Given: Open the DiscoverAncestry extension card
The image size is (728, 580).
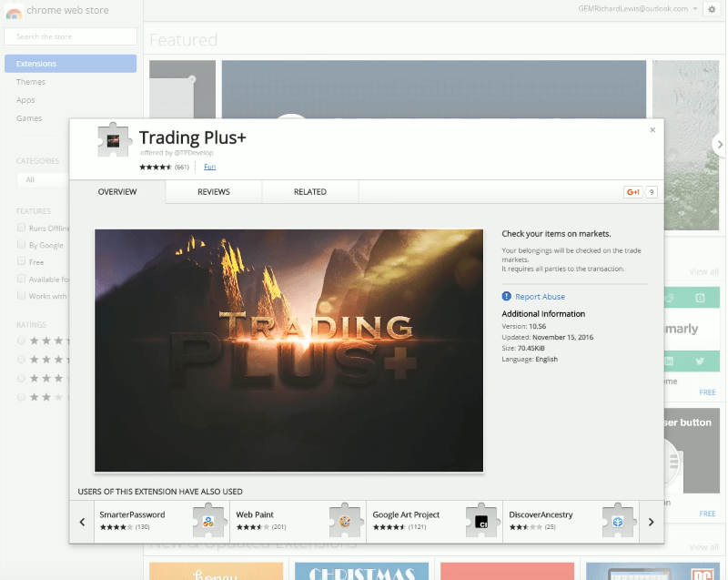Looking at the screenshot, I should click(x=571, y=522).
